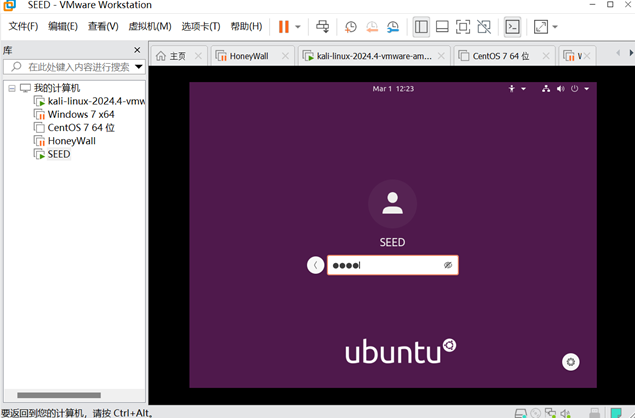Click Ubuntu power icon
The width and height of the screenshot is (635, 418).
[574, 89]
